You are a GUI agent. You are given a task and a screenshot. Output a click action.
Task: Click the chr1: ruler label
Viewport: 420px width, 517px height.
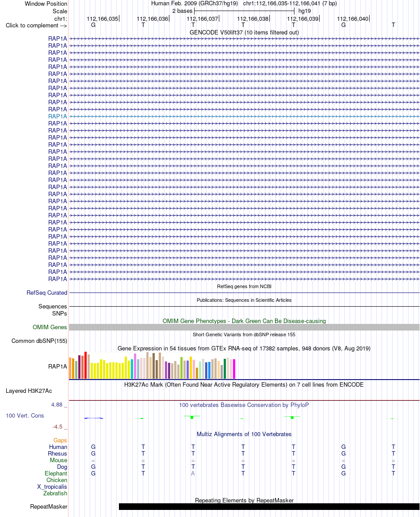point(61,19)
